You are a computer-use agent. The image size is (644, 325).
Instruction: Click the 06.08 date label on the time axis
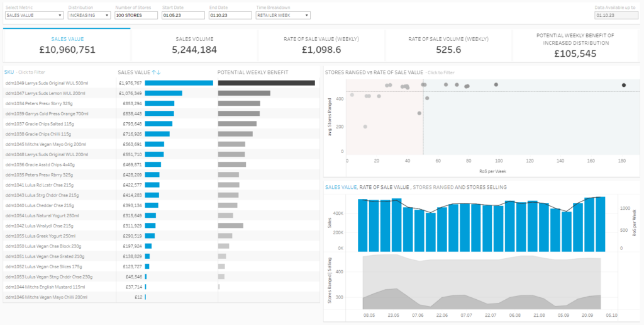(x=514, y=315)
